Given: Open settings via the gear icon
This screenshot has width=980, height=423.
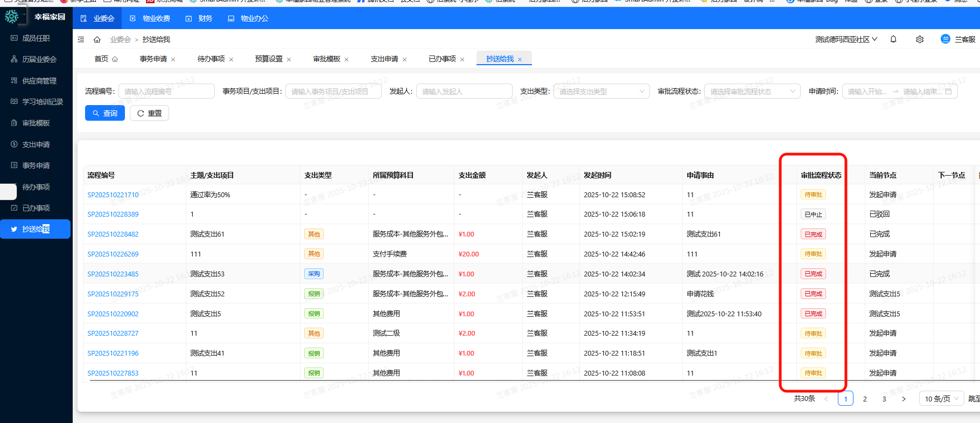Looking at the screenshot, I should (x=920, y=39).
